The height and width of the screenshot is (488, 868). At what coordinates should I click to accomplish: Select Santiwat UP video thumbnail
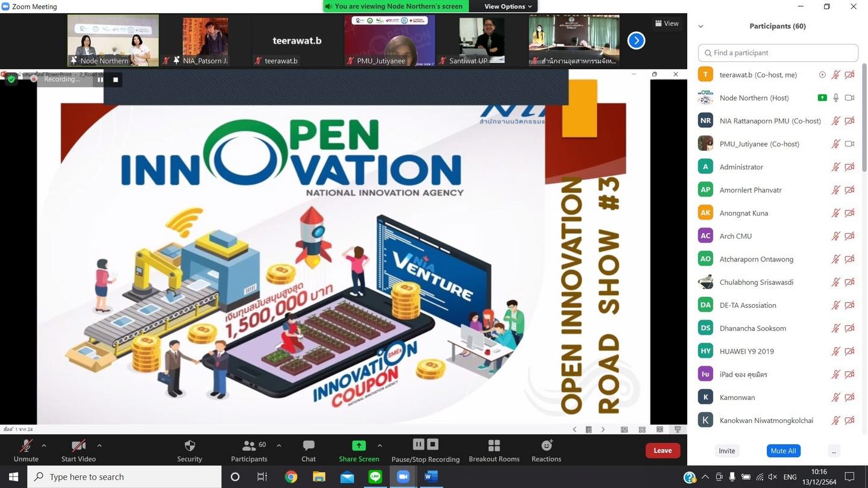coord(481,40)
